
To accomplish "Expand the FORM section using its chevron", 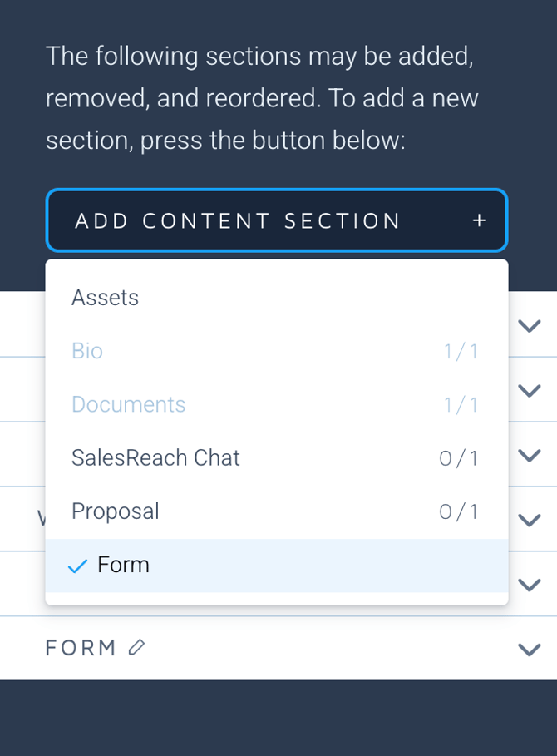I will 529,649.
